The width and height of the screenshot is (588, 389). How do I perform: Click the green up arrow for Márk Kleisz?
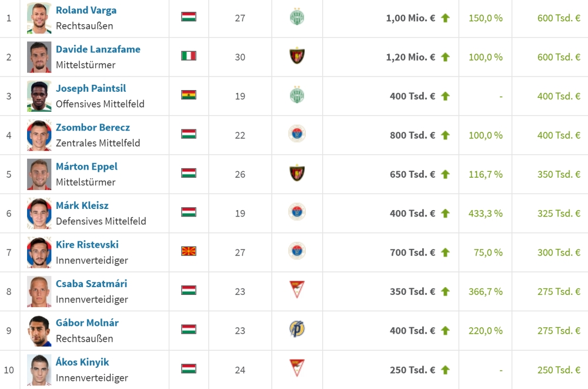click(445, 214)
